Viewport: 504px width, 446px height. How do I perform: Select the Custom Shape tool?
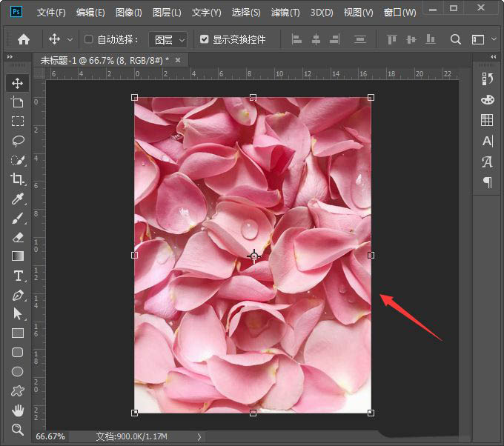point(17,390)
